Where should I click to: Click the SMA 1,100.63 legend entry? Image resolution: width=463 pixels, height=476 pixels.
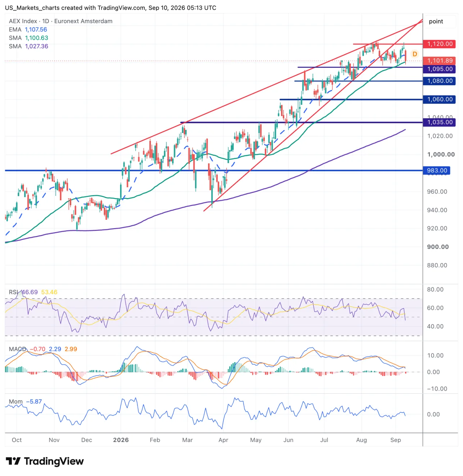(x=29, y=38)
